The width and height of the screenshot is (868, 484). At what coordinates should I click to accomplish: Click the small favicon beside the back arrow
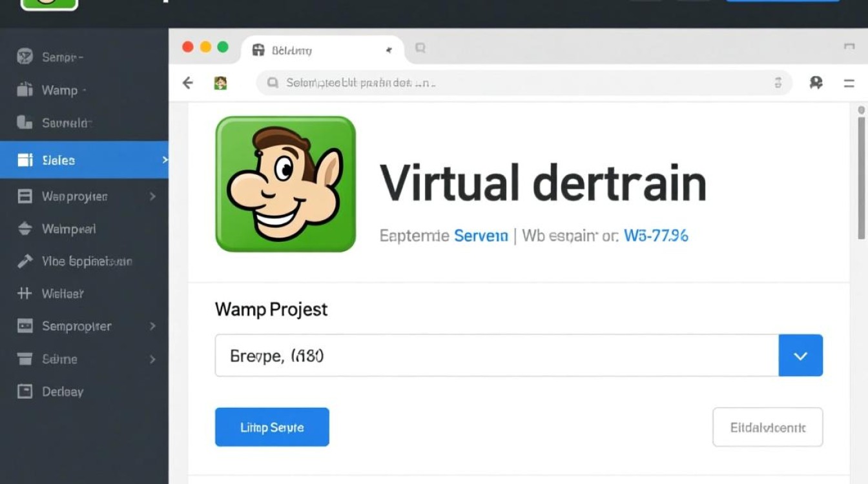pos(221,83)
